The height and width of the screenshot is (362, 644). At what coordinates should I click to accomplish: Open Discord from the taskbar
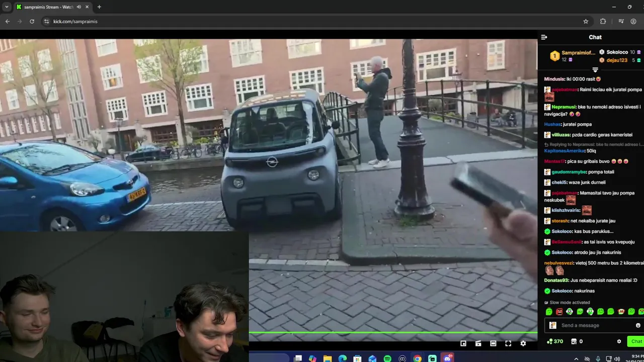tap(447, 358)
